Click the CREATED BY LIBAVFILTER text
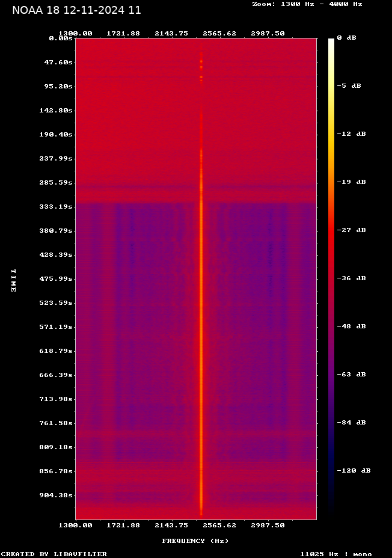392x558 pixels. click(x=54, y=554)
